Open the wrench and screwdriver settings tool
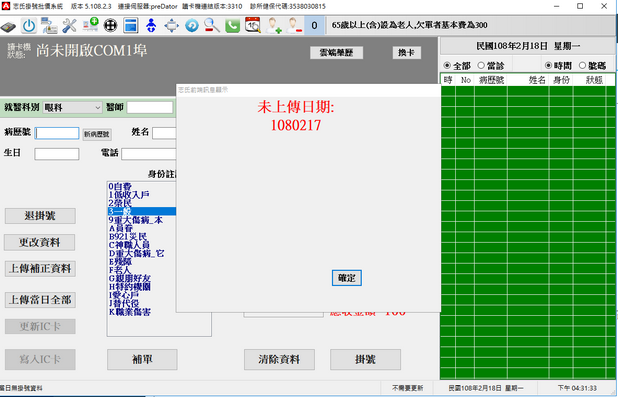Viewport: 618px width, 397px height. (x=70, y=26)
